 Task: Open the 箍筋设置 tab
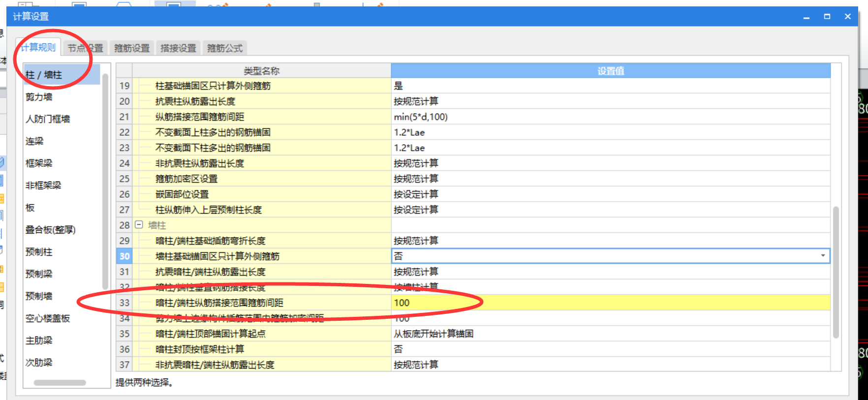132,48
